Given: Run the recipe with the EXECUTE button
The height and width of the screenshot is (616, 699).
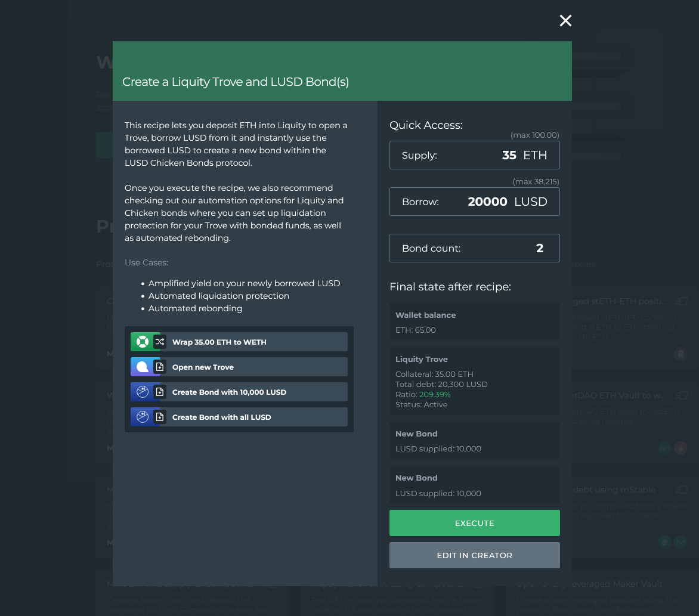Looking at the screenshot, I should pos(474,523).
